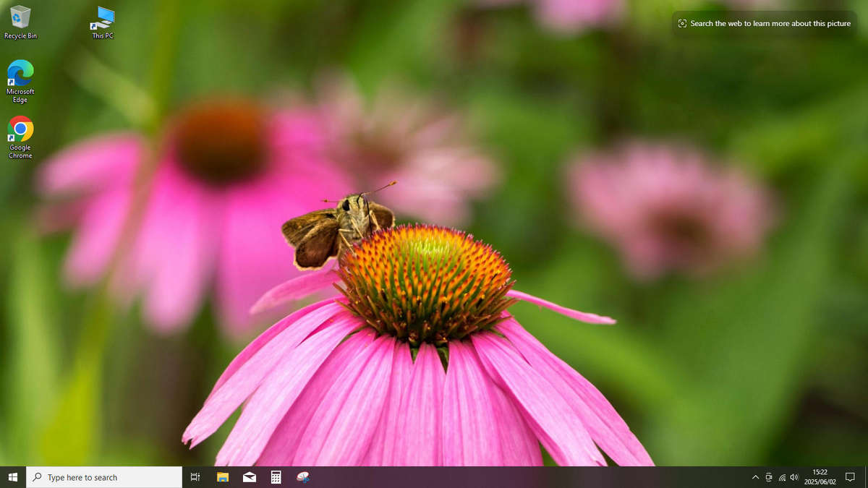Open the Action Center notifications panel
The width and height of the screenshot is (868, 488).
coord(851,477)
